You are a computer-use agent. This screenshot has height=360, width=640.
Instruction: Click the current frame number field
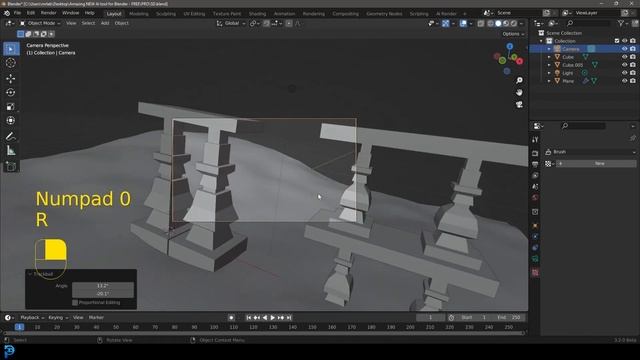[430, 318]
